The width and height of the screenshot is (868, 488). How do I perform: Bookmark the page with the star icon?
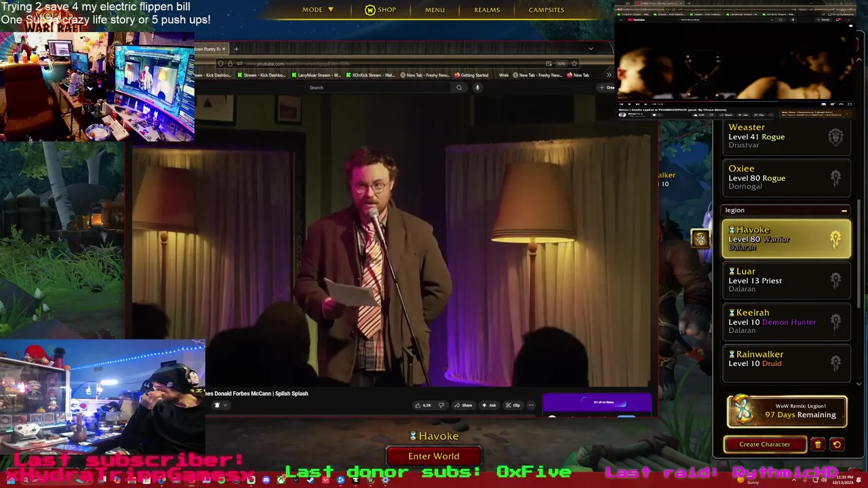tap(574, 64)
